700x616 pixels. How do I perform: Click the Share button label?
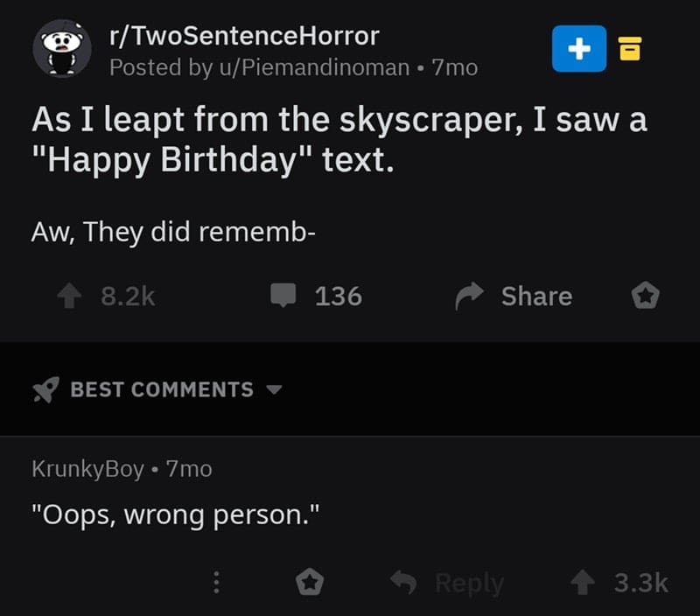(x=536, y=297)
